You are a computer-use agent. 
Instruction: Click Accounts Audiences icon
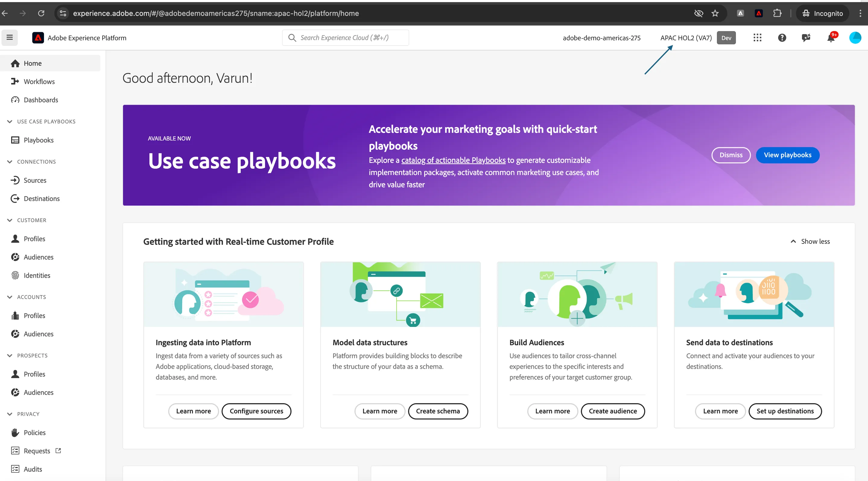[15, 334]
